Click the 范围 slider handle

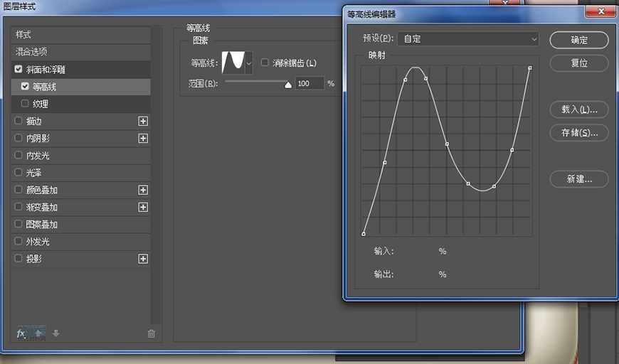288,84
